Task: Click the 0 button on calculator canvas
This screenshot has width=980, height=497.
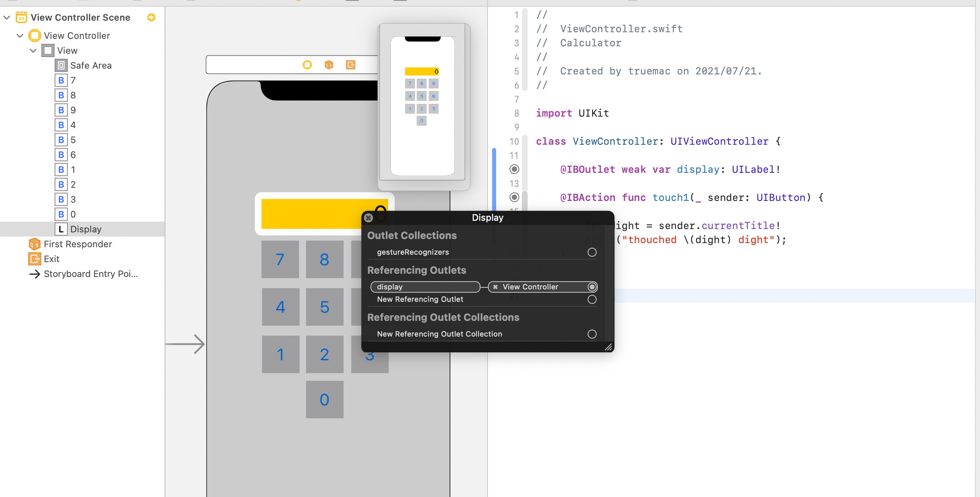Action: click(325, 399)
